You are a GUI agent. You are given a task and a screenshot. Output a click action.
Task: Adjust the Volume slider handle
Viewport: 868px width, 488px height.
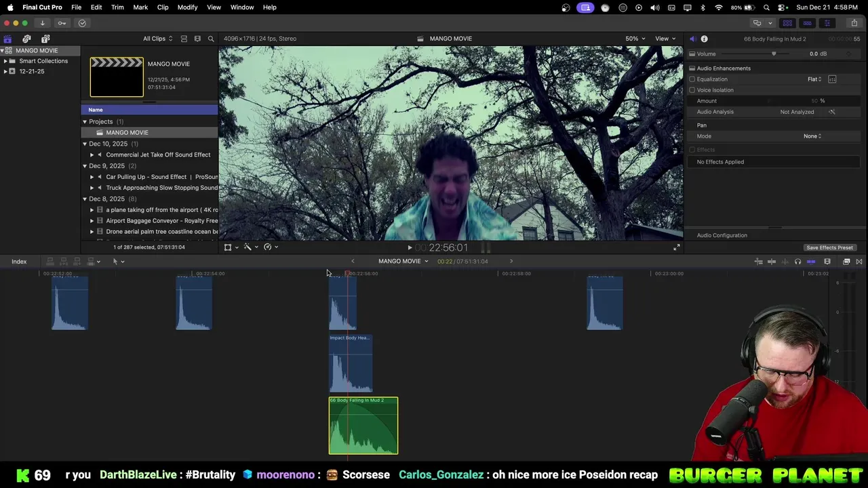(x=774, y=54)
